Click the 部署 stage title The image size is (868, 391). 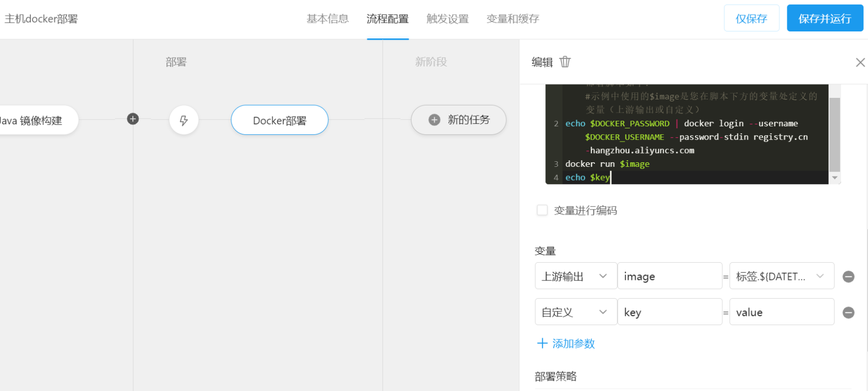pos(176,62)
